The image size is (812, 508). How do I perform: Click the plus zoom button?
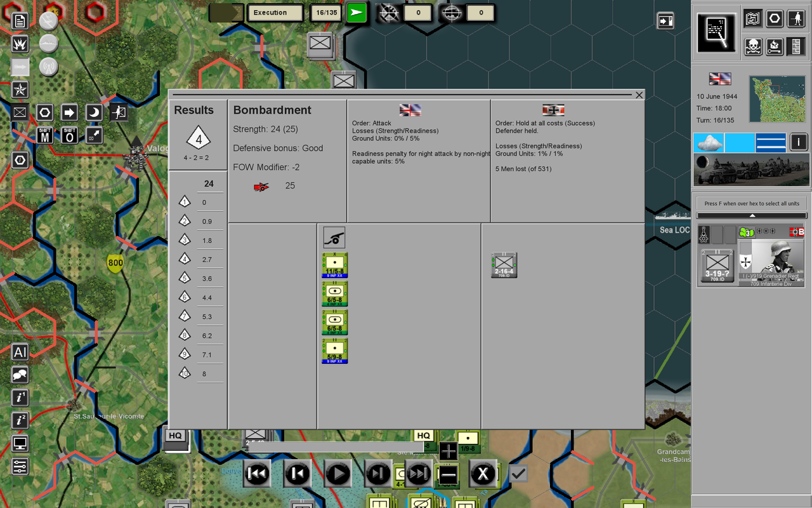[x=449, y=451]
